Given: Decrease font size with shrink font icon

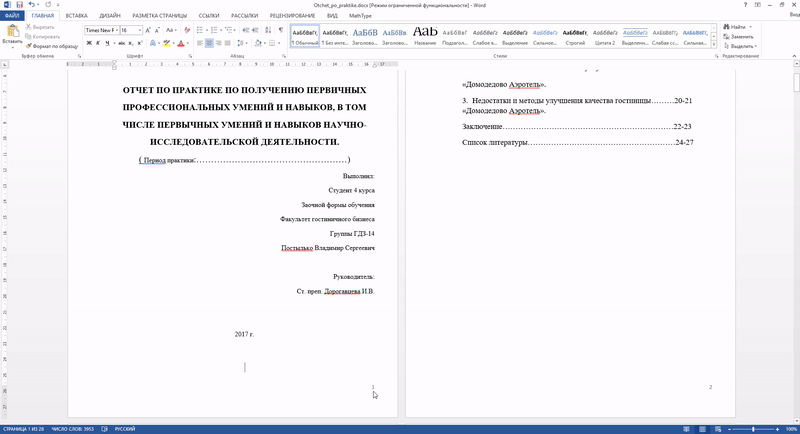Looking at the screenshot, I should click(x=157, y=30).
